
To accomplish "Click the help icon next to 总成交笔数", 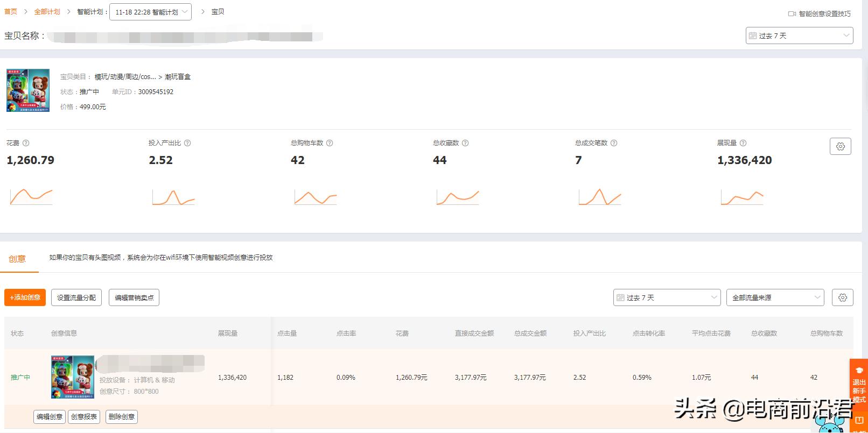I will [x=614, y=143].
